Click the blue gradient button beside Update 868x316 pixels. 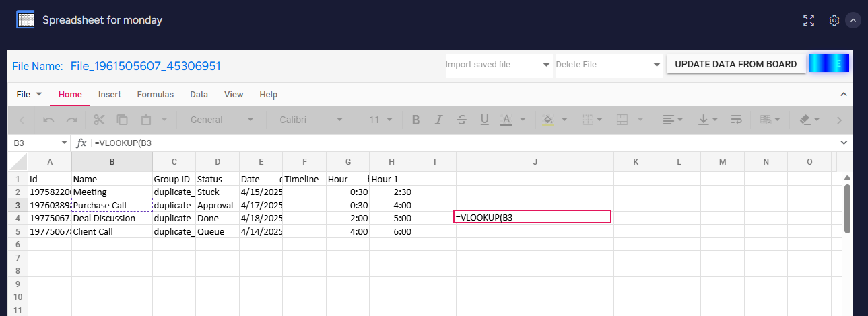[829, 64]
